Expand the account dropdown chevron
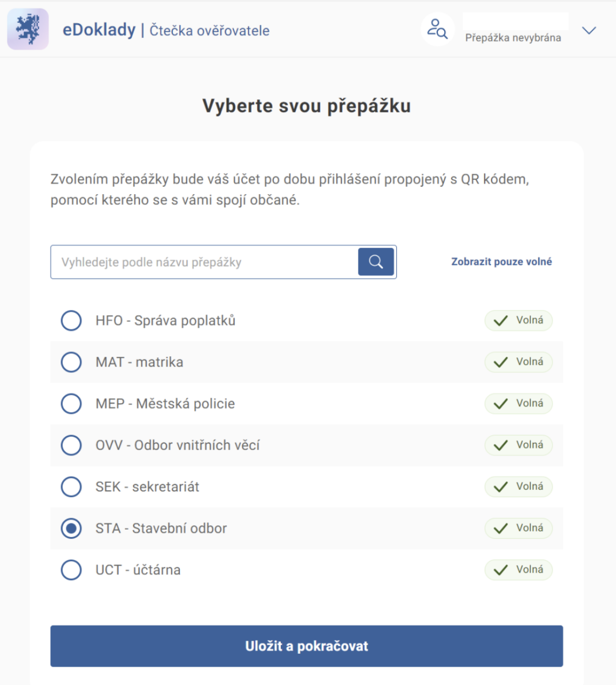This screenshot has height=685, width=616. [x=589, y=30]
